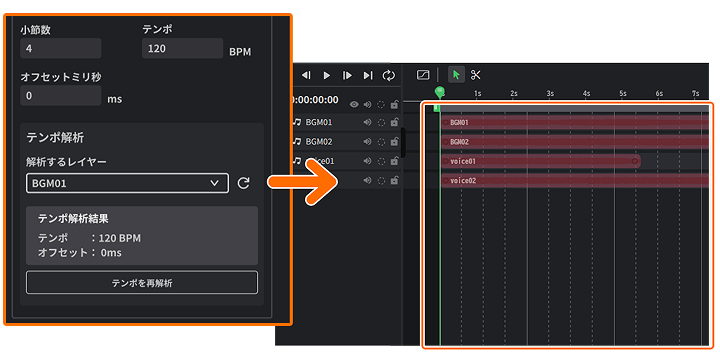Click voice02 row dashed circle icon
Image resolution: width=720 pixels, height=364 pixels.
(x=381, y=180)
